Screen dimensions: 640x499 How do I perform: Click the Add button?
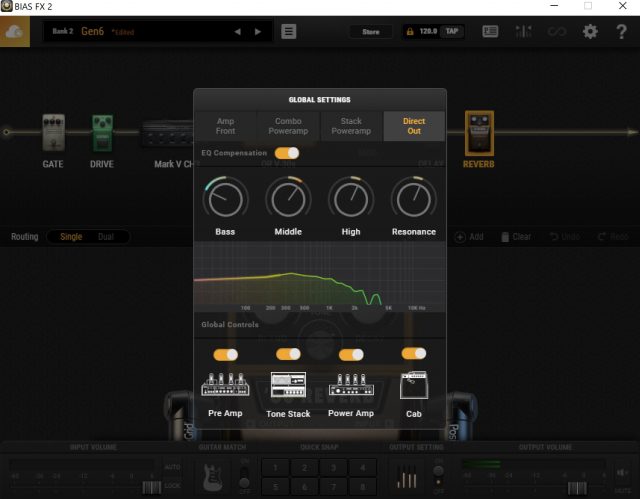point(469,237)
